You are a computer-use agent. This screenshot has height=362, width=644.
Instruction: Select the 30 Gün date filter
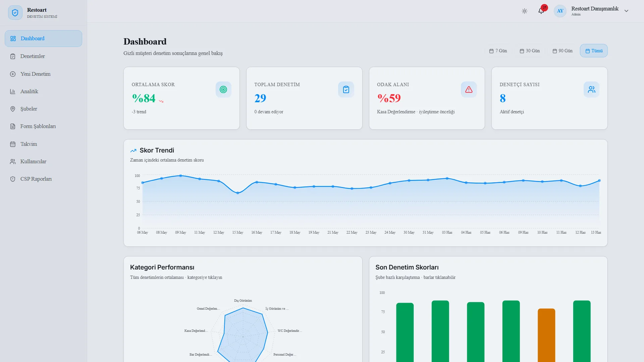[x=530, y=51]
